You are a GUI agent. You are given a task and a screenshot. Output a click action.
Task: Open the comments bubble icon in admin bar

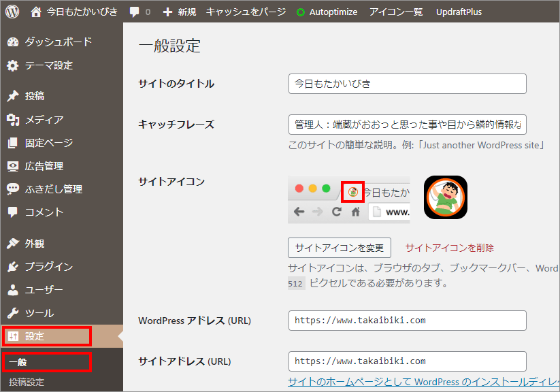134,12
